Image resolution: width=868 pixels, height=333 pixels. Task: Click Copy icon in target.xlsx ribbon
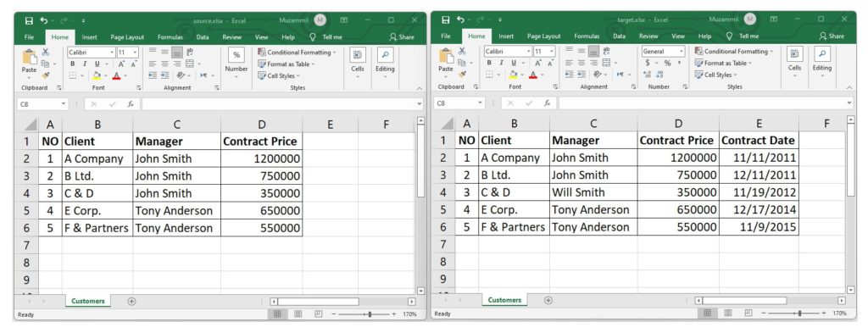click(x=462, y=63)
